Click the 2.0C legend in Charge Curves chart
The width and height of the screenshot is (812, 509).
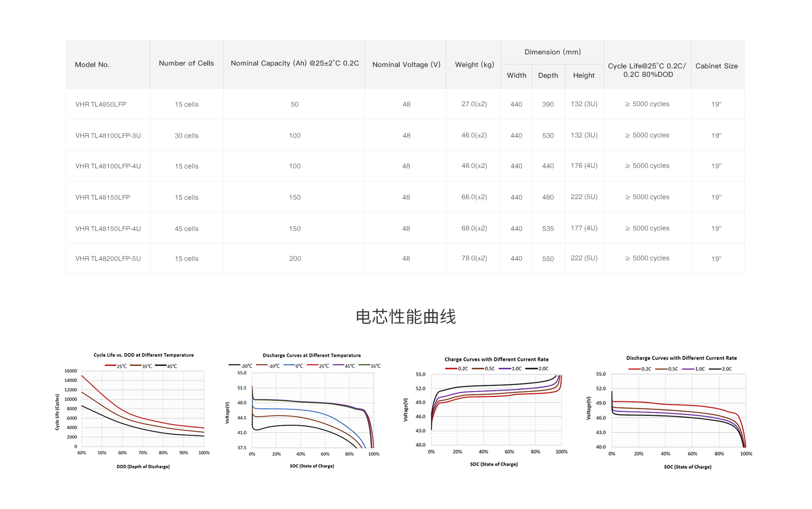click(537, 368)
